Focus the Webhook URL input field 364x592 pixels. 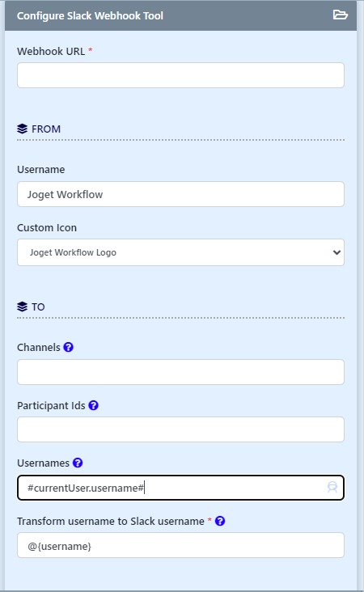(180, 75)
